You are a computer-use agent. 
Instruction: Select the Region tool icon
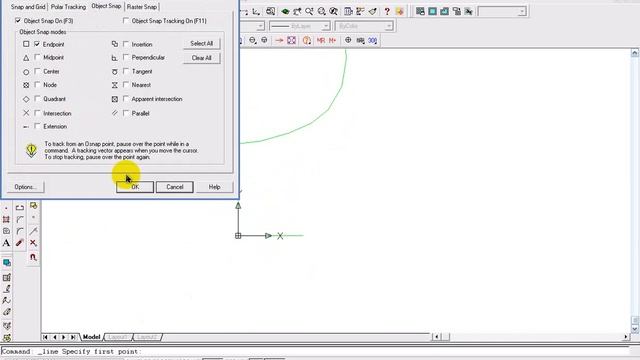click(6, 231)
